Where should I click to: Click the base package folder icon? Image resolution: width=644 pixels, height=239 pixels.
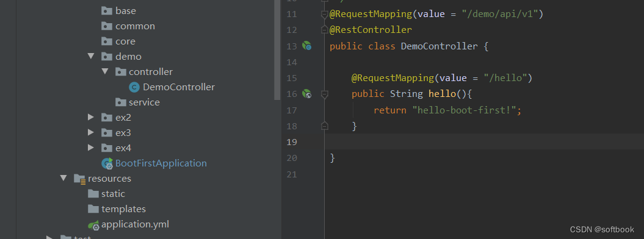click(x=107, y=11)
